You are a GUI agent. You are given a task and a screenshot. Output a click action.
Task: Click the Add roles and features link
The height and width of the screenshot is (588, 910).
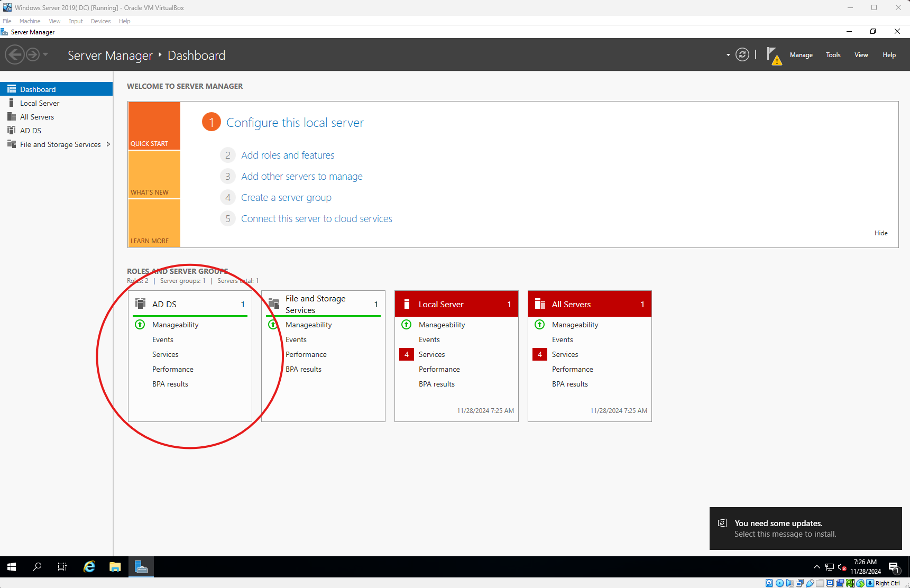tap(288, 155)
